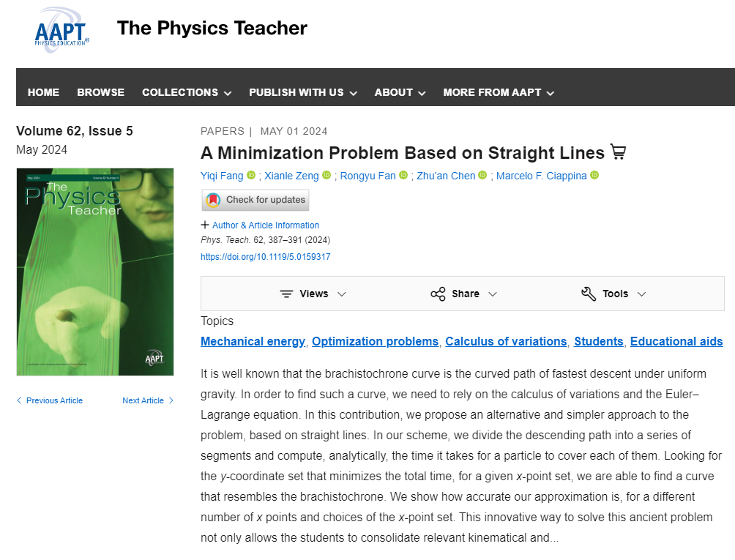Open the Publish With Us menu
This screenshot has height=560, width=735.
tap(302, 92)
